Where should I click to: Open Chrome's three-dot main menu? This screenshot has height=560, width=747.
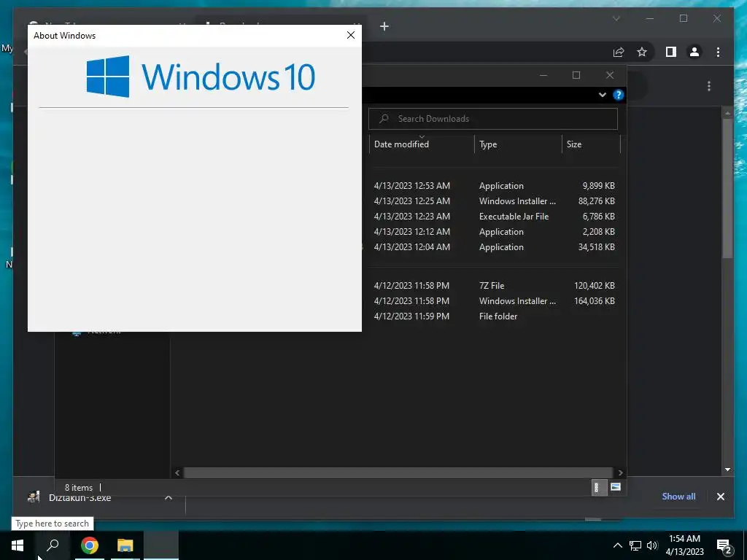click(718, 52)
